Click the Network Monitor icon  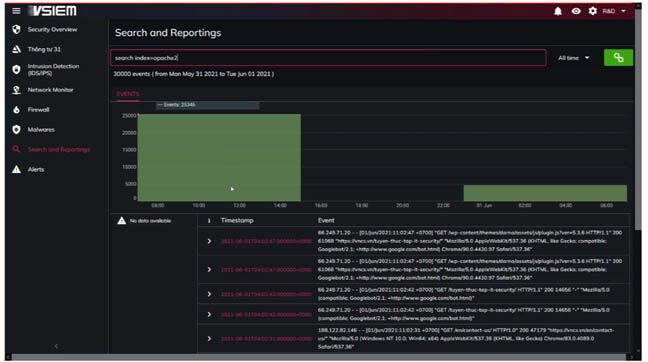point(16,90)
